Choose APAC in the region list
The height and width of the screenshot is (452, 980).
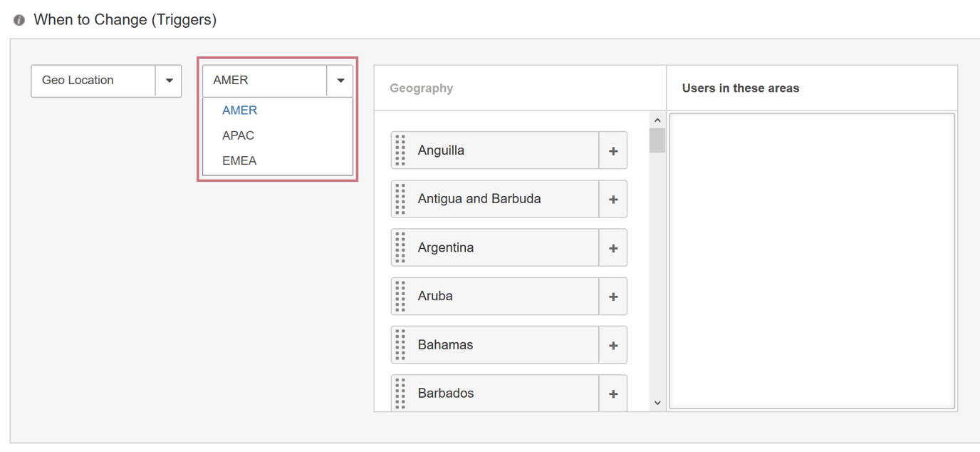click(238, 135)
